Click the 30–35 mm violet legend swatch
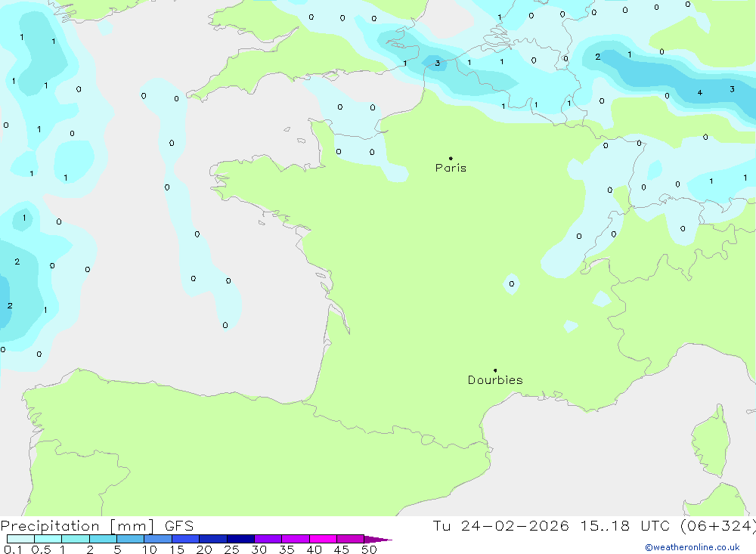Viewport: 756px width, 554px height. (268, 539)
